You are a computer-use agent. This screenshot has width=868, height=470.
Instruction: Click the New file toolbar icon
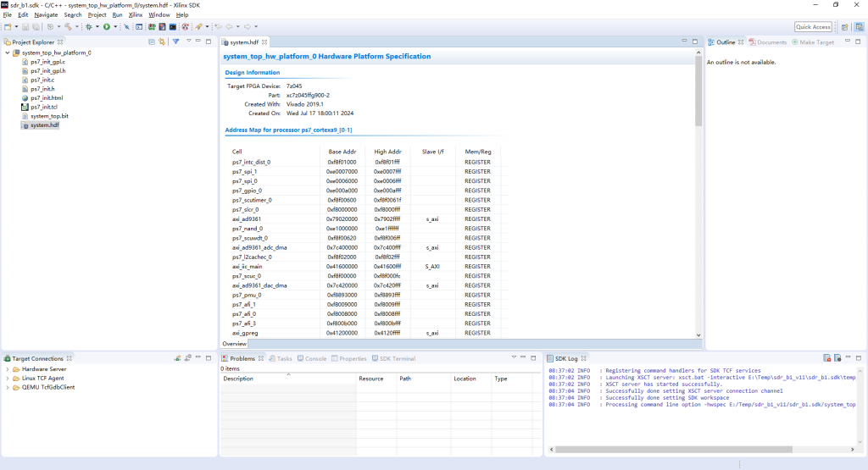8,26
